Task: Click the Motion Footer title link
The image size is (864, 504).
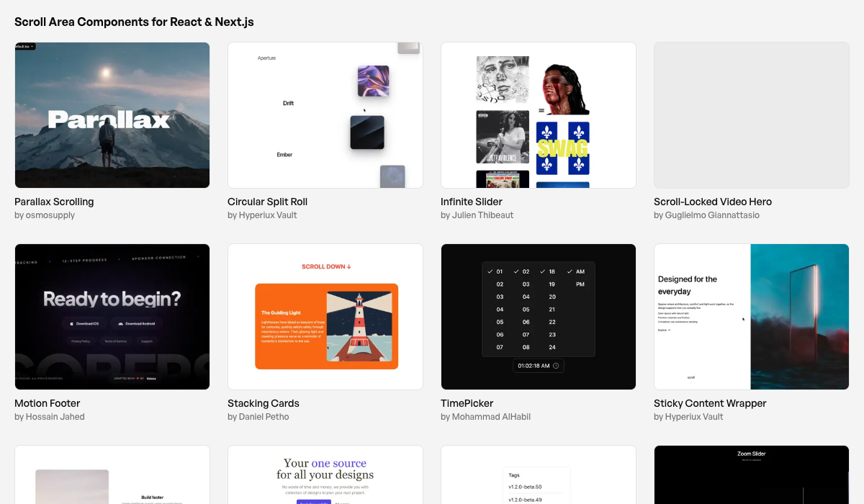Action: 48,403
